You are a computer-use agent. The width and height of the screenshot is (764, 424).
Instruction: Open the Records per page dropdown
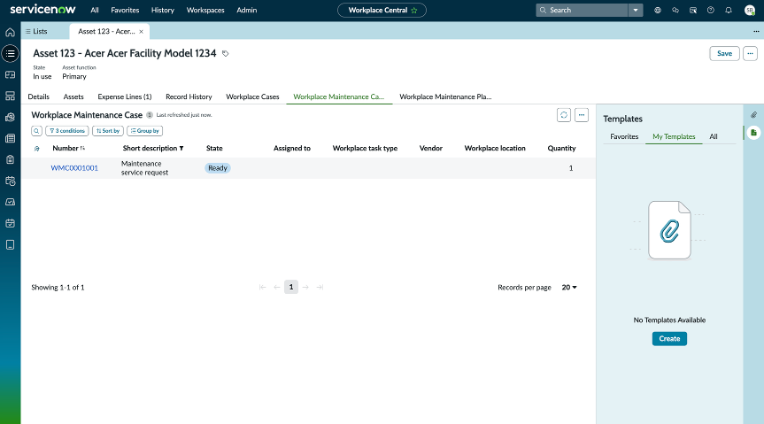(569, 288)
